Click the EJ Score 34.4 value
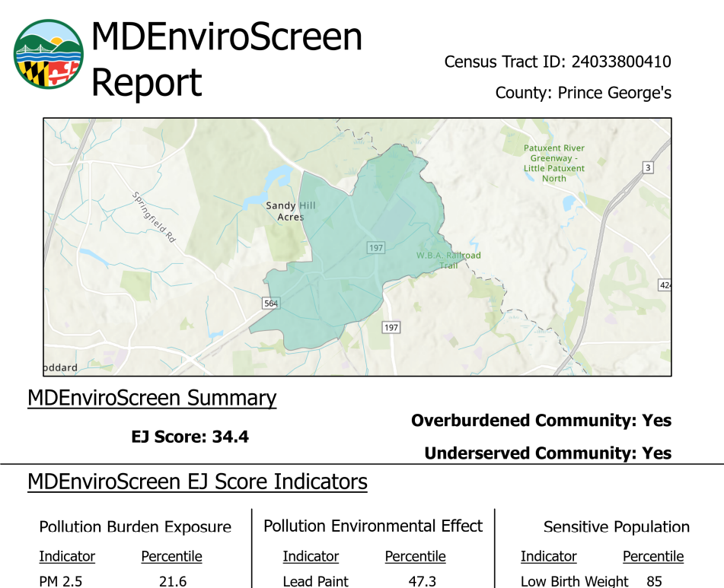Viewport: 724px width, 588px height. click(190, 437)
